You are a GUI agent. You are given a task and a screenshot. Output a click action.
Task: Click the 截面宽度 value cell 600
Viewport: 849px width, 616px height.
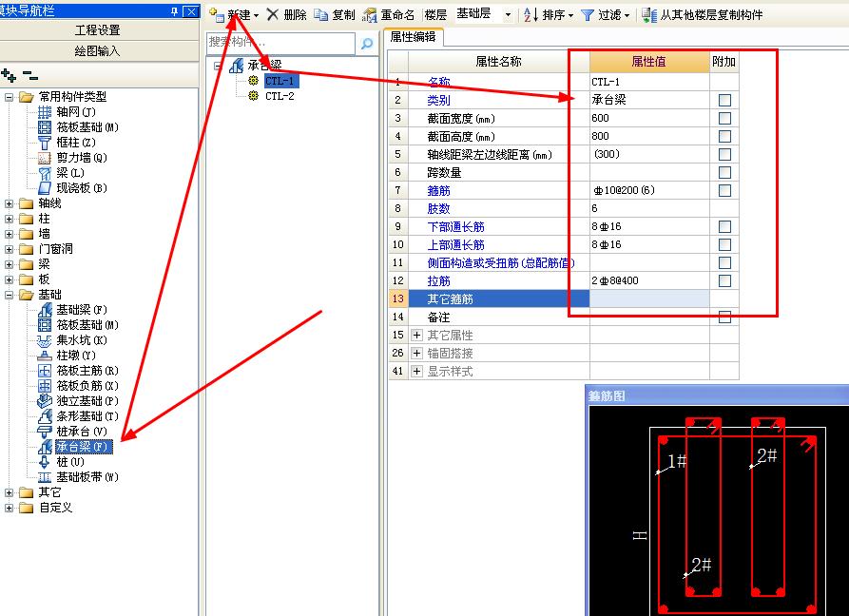pyautogui.click(x=649, y=118)
